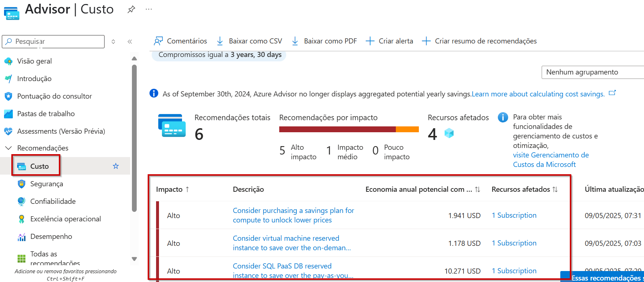
Task: Create a new alert
Action: coord(390,41)
